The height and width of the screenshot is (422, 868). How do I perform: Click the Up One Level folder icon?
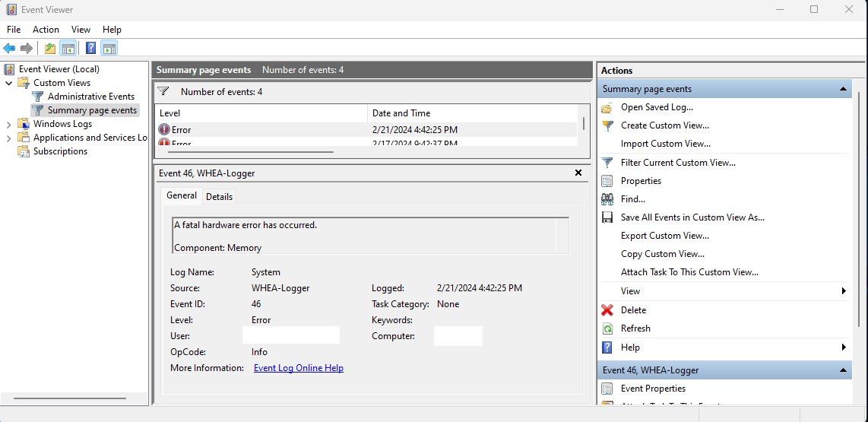pyautogui.click(x=50, y=48)
